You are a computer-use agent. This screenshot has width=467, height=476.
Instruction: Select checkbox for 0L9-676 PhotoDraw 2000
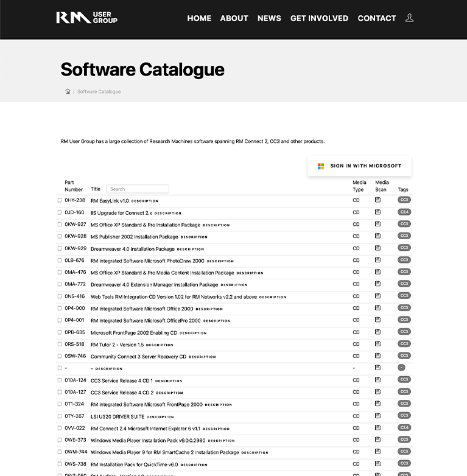click(60, 261)
